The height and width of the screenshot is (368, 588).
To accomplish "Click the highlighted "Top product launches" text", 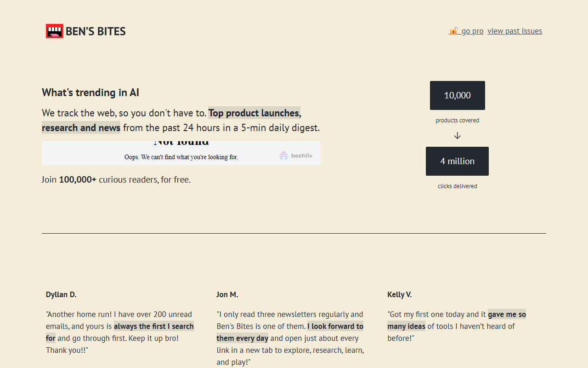I will click(x=254, y=113).
